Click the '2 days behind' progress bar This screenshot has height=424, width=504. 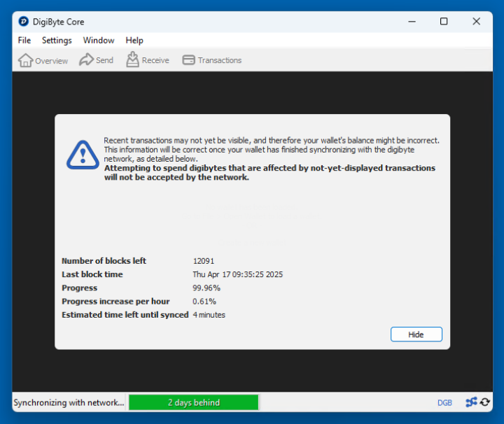click(x=194, y=402)
